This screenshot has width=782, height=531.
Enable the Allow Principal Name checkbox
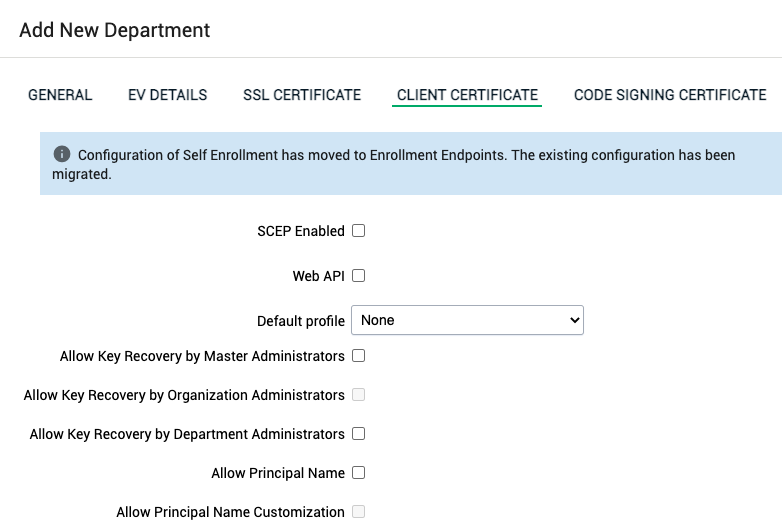pos(358,473)
